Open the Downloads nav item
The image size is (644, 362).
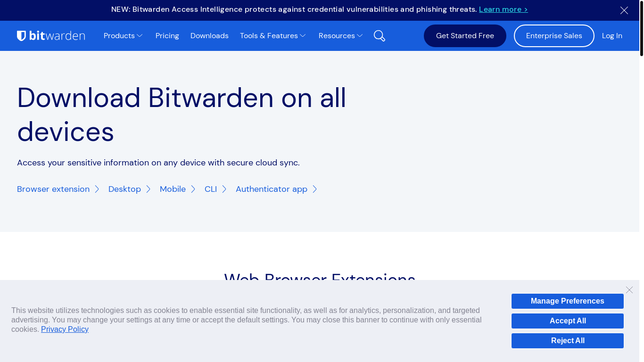tap(209, 36)
